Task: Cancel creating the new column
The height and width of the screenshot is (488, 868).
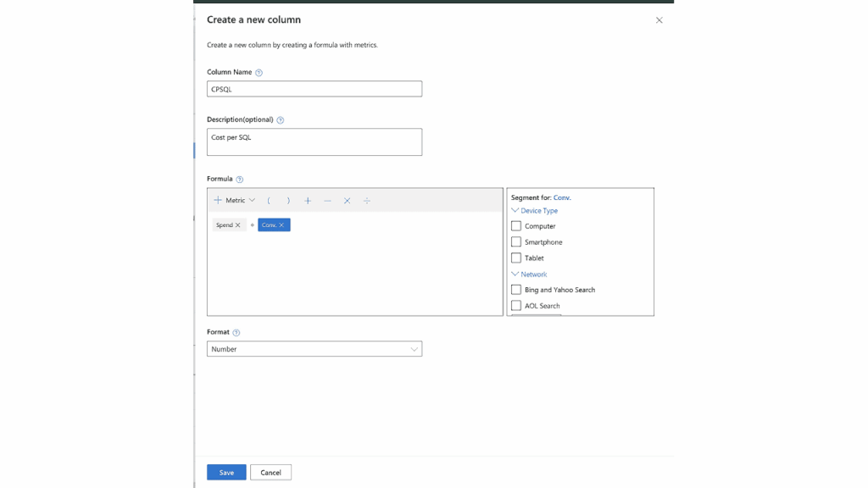Action: click(270, 472)
